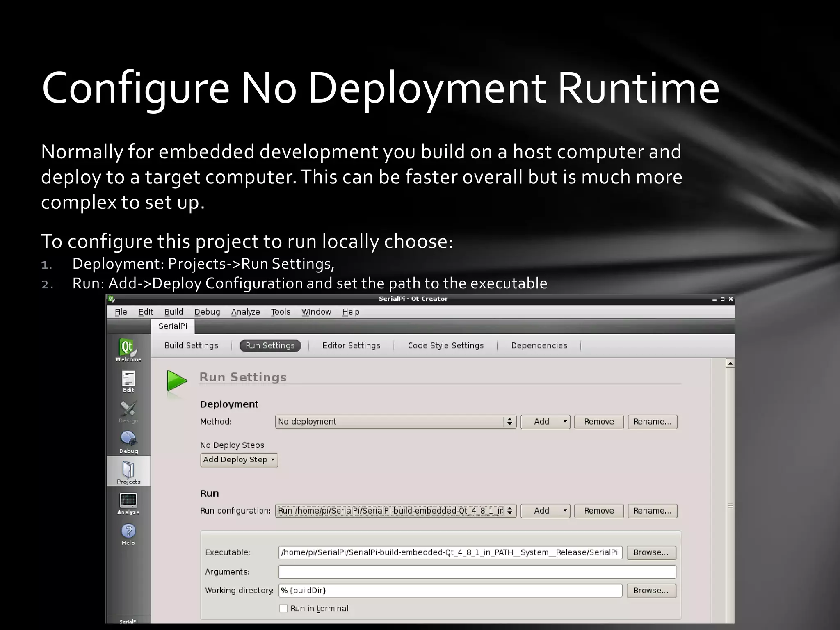Screen dimensions: 840x630
Task: Click the Executable path input field
Action: (x=450, y=552)
